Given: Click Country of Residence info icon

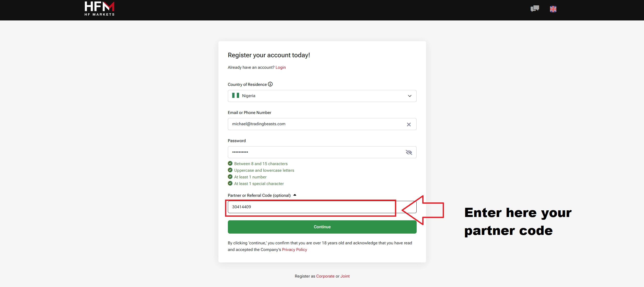Looking at the screenshot, I should coord(270,84).
